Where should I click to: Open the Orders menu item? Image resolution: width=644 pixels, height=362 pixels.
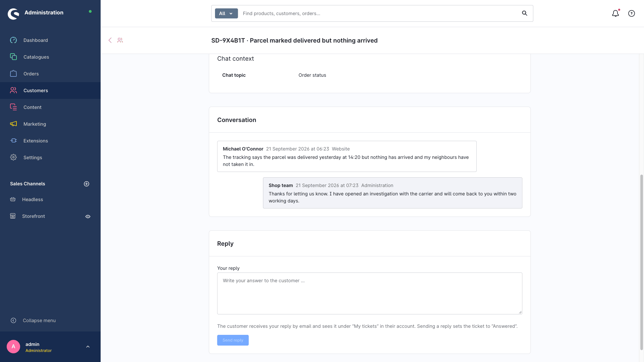click(50, 74)
